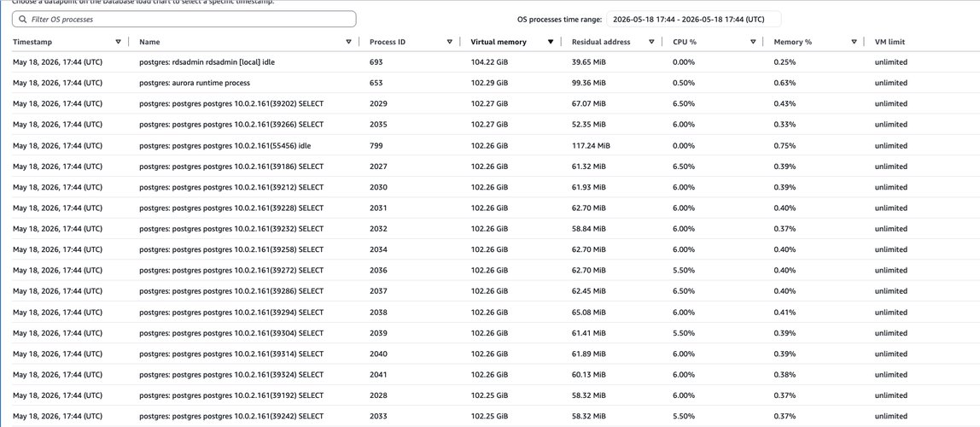The image size is (980, 427).
Task: Select the process name with port 39242
Action: click(x=231, y=417)
